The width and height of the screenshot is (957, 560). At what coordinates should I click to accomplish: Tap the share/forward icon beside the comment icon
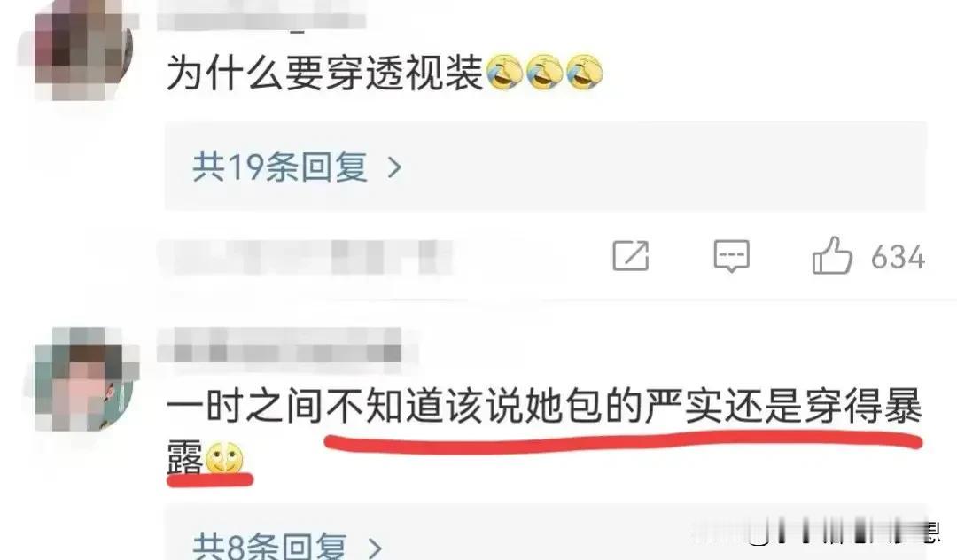[631, 255]
